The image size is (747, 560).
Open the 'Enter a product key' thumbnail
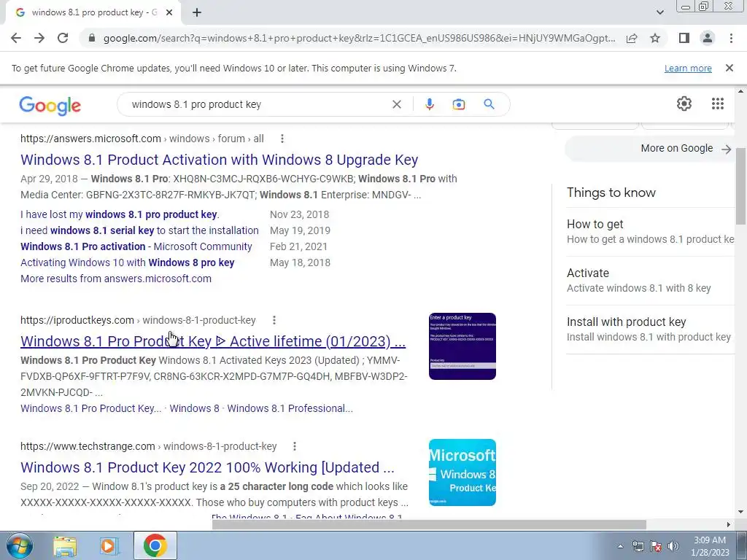point(462,346)
